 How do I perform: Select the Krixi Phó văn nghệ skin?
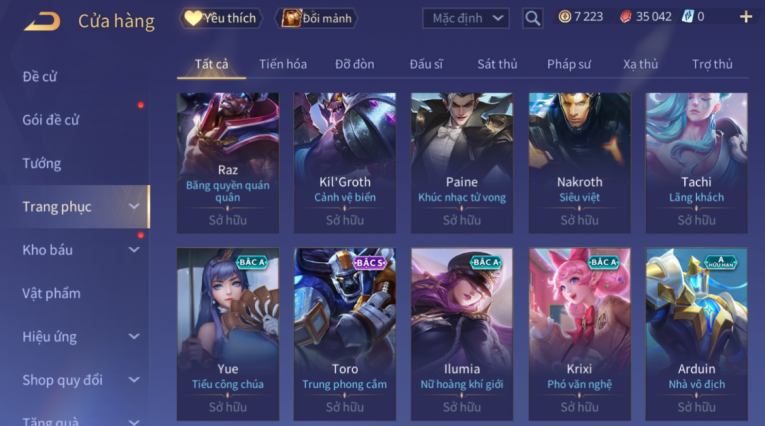click(580, 334)
